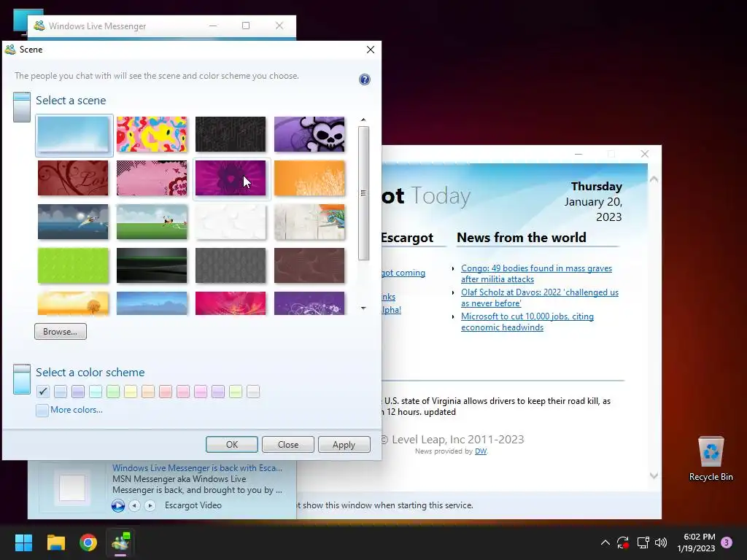The image size is (747, 560).
Task: Choose the plain white textured scene
Action: click(231, 222)
